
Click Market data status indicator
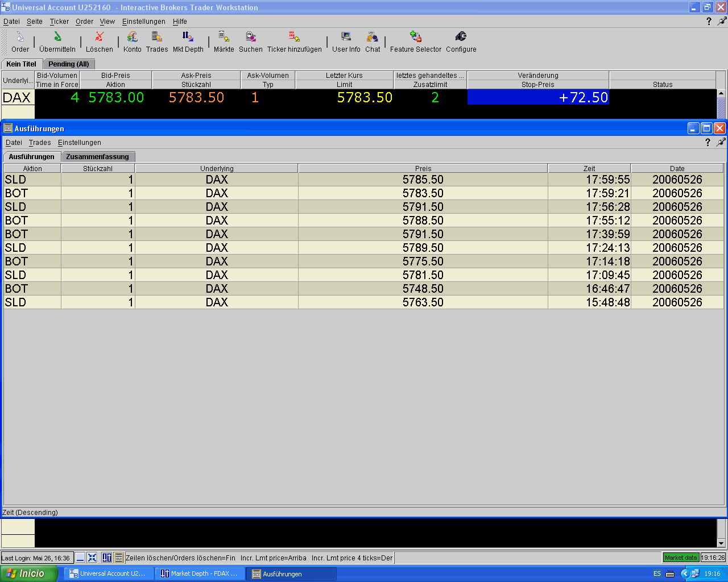pos(681,558)
